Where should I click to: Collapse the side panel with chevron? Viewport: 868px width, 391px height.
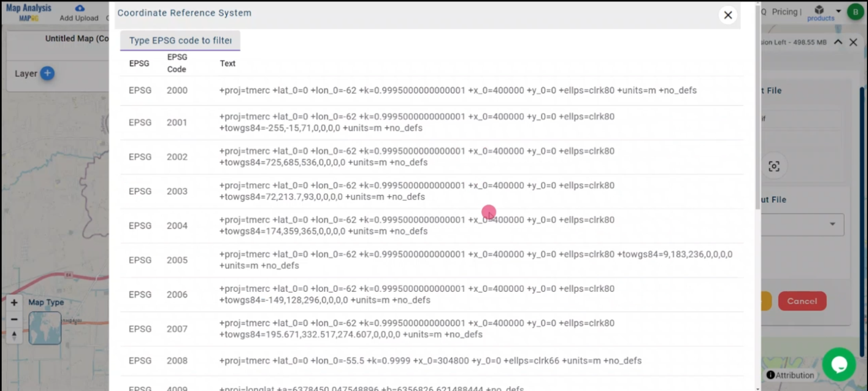click(x=838, y=42)
